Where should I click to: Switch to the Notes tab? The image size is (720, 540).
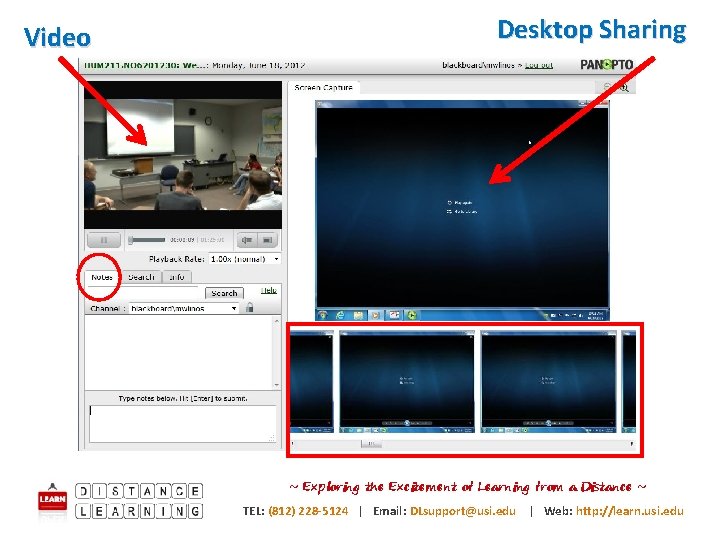[x=101, y=277]
